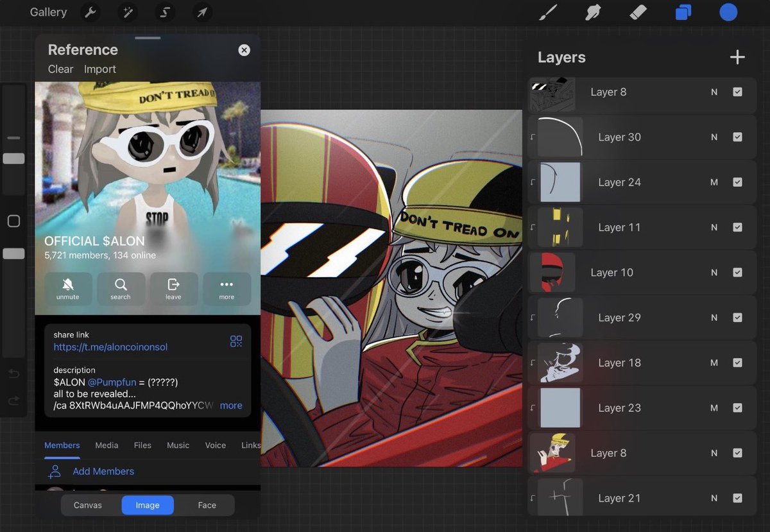
Task: Toggle visibility of top Layer 8
Action: 737,92
